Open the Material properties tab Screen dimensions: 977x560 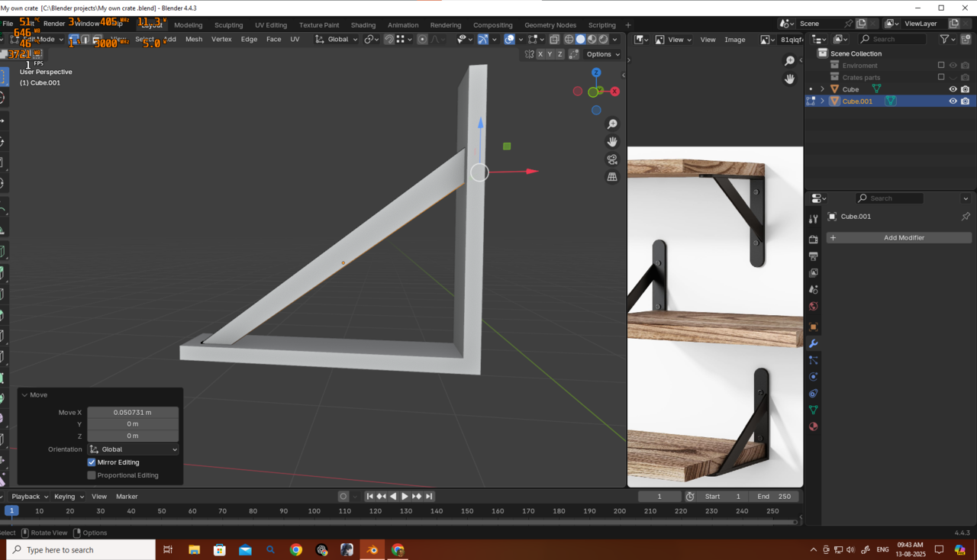click(x=813, y=426)
